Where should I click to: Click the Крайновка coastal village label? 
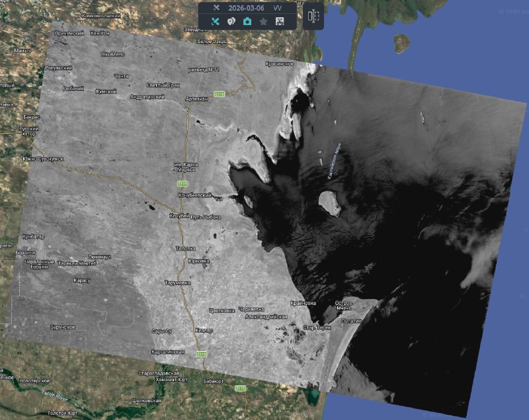[x=303, y=303]
